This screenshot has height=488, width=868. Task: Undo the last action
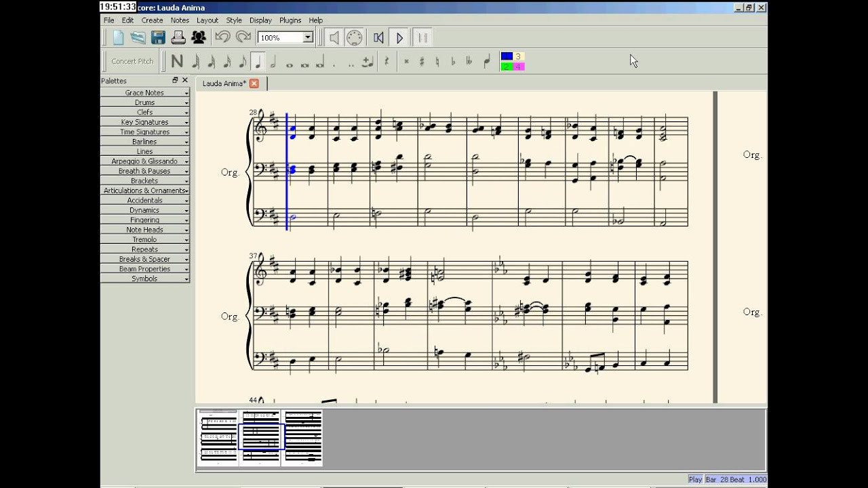[222, 38]
